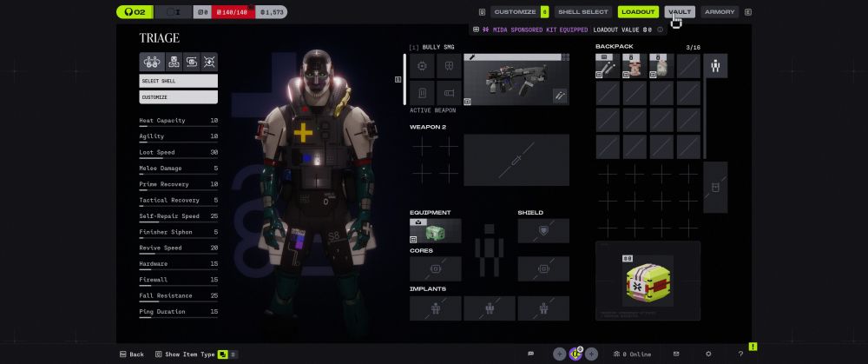Click Back in the bottom bar

[x=131, y=354]
